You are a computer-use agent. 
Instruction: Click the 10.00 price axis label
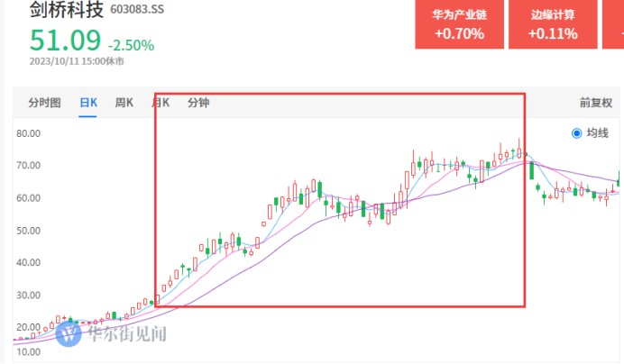pos(29,352)
